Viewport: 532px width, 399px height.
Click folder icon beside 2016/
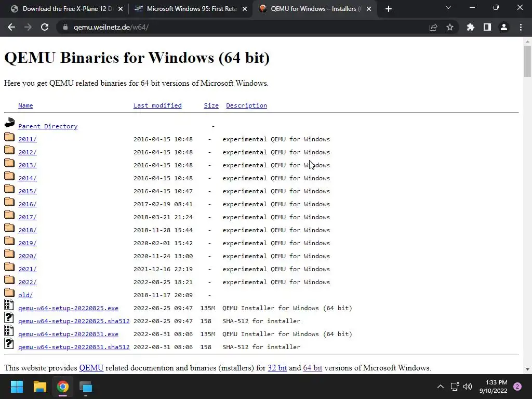(x=9, y=202)
